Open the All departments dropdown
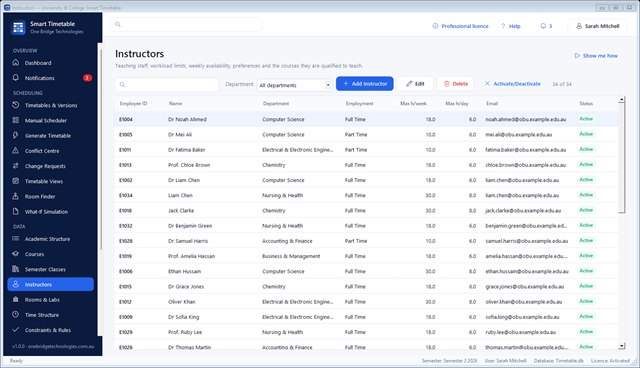This screenshot has width=640, height=368. (294, 85)
